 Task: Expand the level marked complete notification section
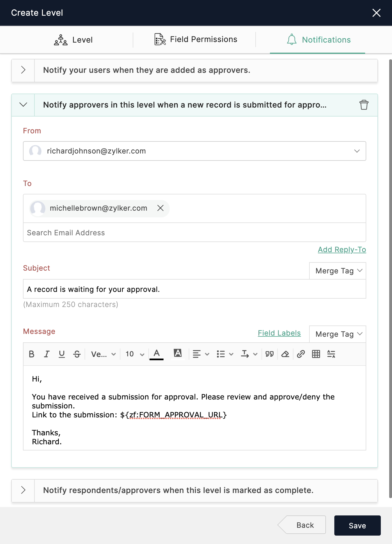pos(23,490)
